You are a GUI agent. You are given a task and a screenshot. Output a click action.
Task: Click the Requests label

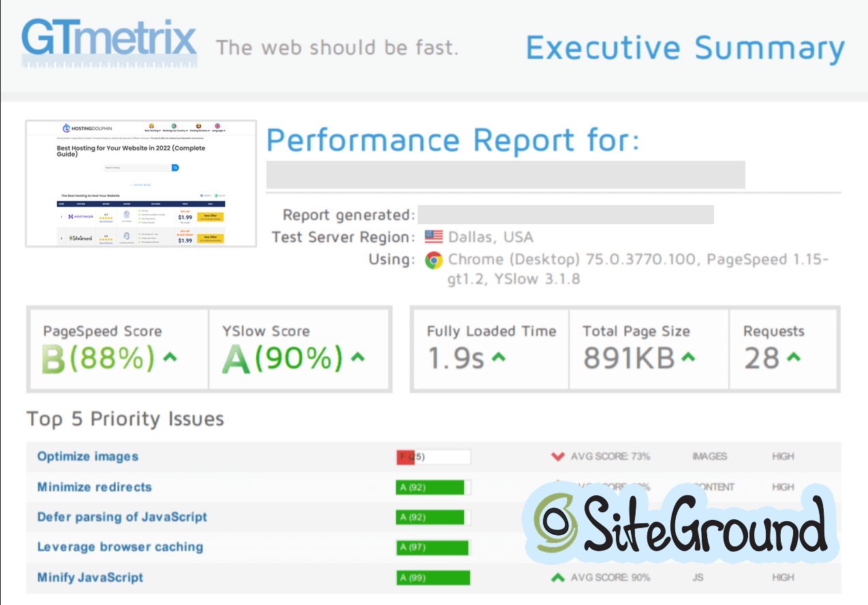(x=774, y=331)
